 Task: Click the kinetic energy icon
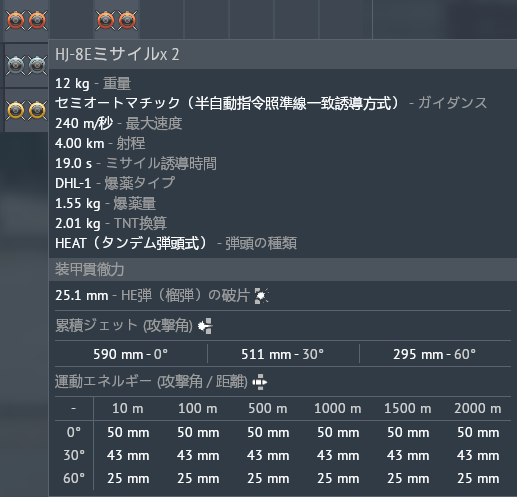click(x=260, y=382)
